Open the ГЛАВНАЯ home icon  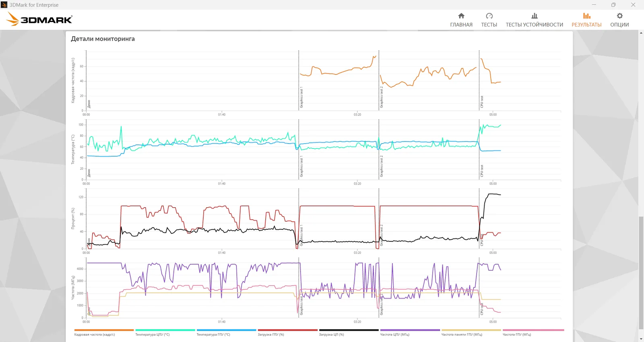coord(461,16)
